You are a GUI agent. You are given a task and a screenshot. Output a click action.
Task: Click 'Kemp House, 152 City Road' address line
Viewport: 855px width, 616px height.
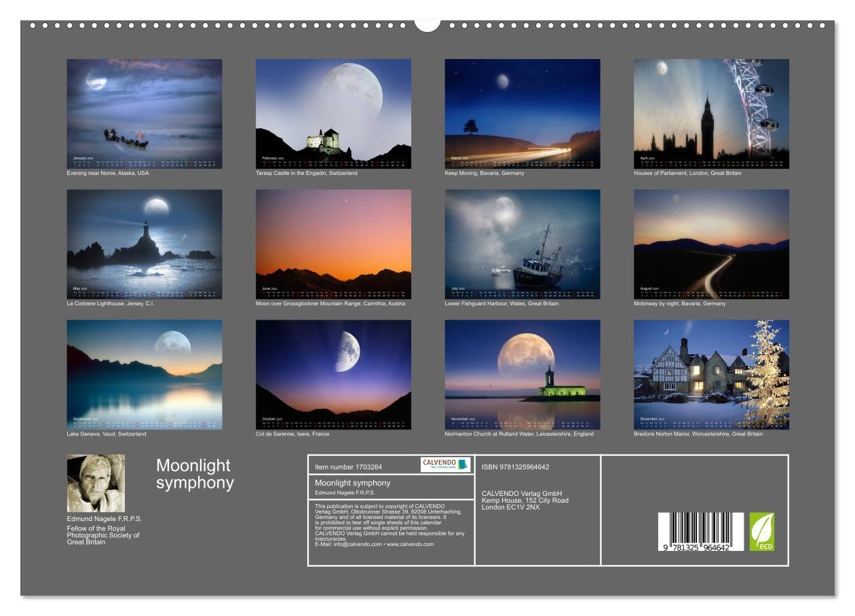[x=525, y=500]
